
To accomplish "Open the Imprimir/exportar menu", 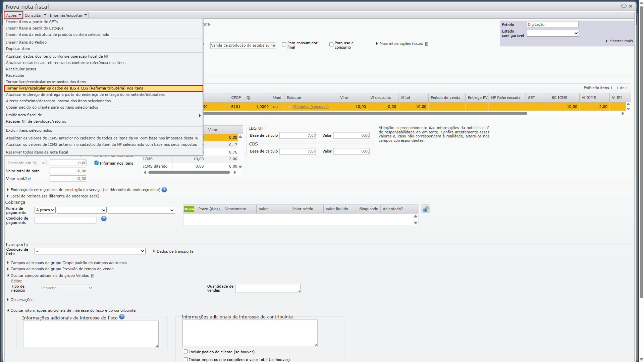I will point(68,15).
